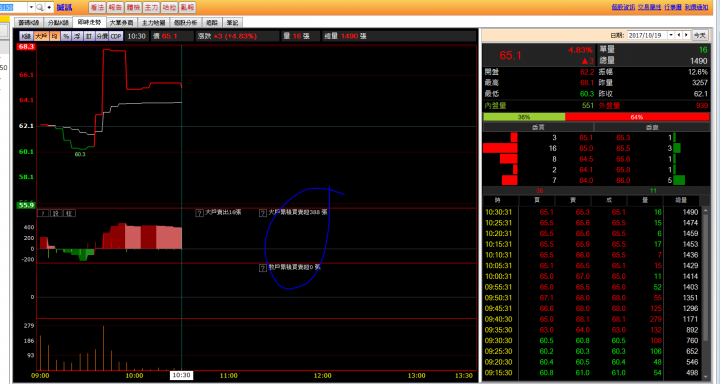Open the date picker dropdown arrow

coord(671,35)
